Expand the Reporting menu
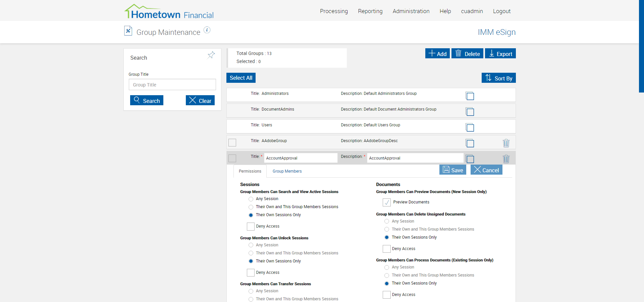Image resolution: width=644 pixels, height=302 pixels. (370, 11)
